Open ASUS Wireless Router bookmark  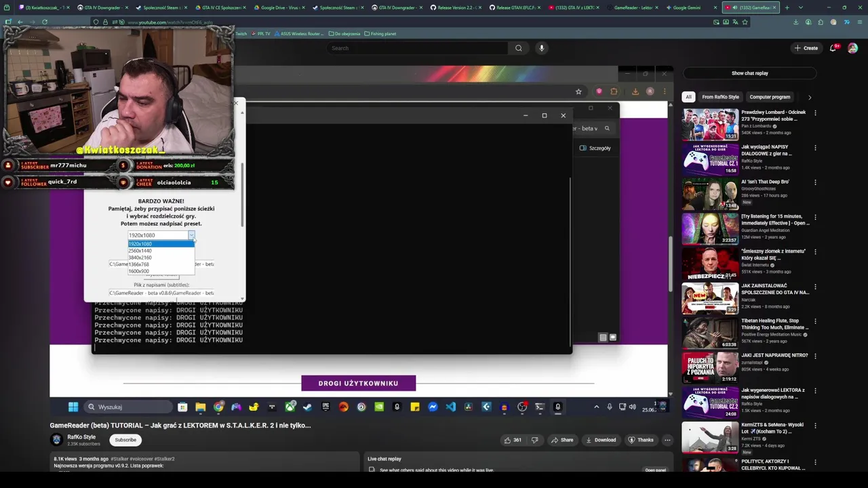[299, 34]
